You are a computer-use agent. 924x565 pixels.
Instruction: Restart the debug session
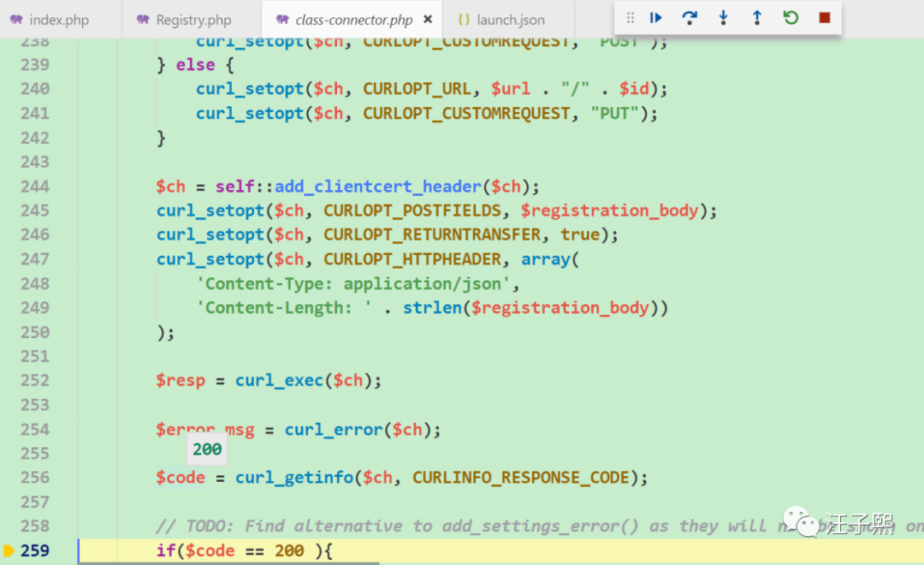[791, 18]
